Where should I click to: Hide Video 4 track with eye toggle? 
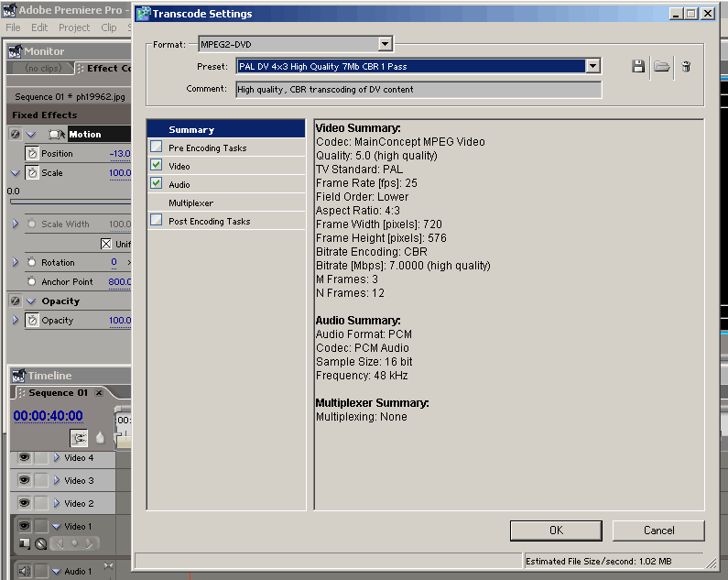click(x=24, y=458)
